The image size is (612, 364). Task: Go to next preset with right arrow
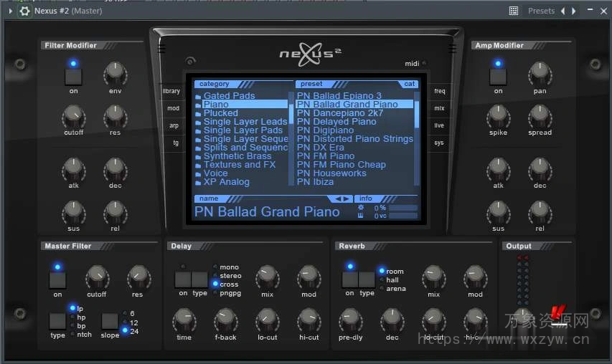[574, 11]
